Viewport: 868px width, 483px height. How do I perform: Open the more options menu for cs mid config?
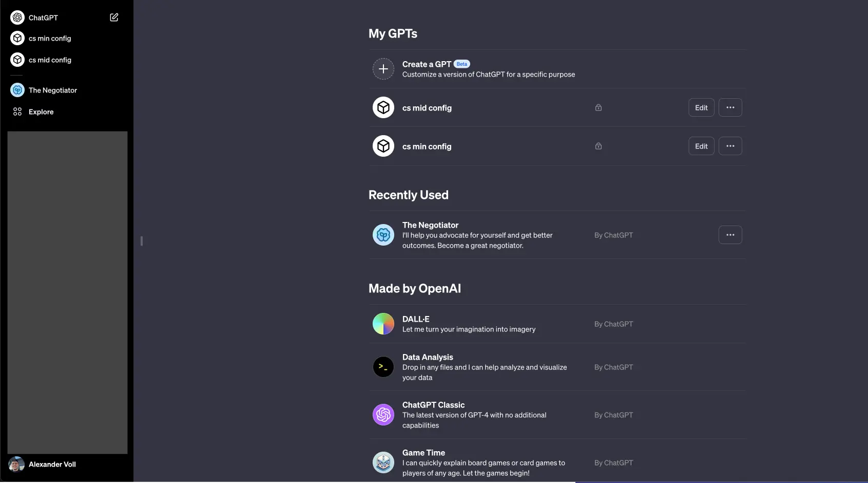pos(730,107)
